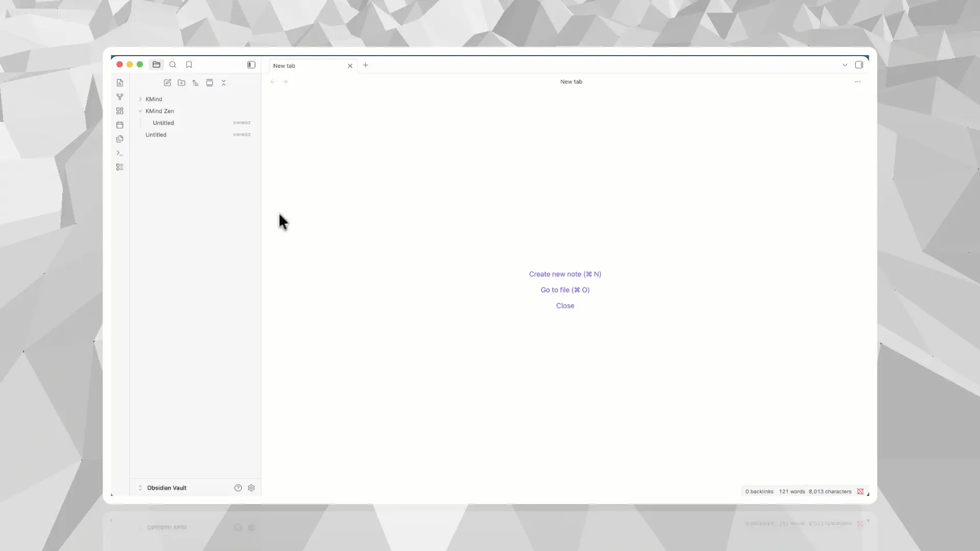Viewport: 980px width, 551px height.
Task: Open the help icon near the vault name
Action: pos(238,488)
